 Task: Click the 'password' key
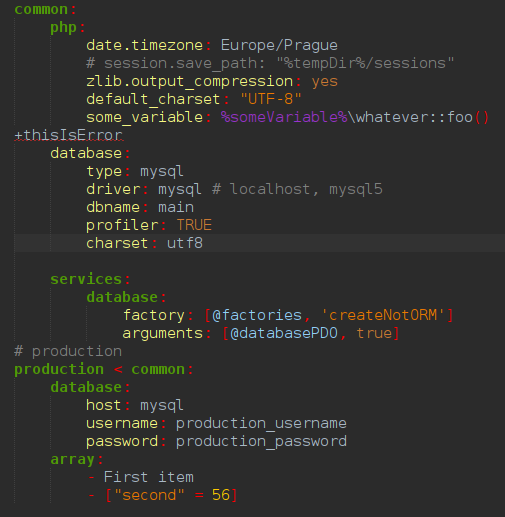(x=122, y=442)
